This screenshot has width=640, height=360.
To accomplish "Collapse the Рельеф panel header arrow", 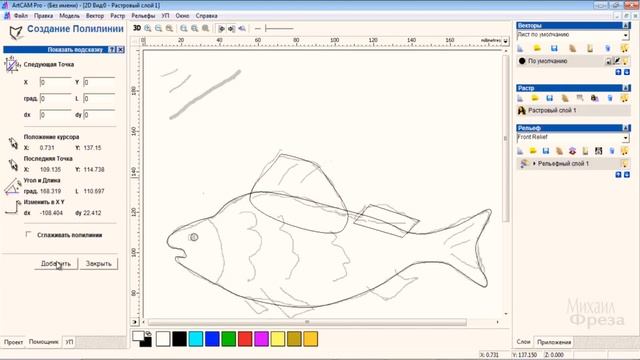I will (x=626, y=128).
